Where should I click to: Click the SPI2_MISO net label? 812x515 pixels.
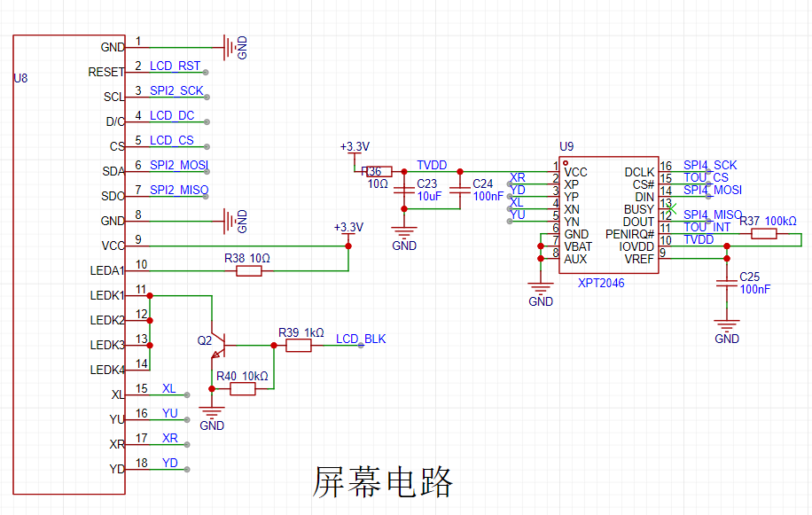tap(179, 190)
